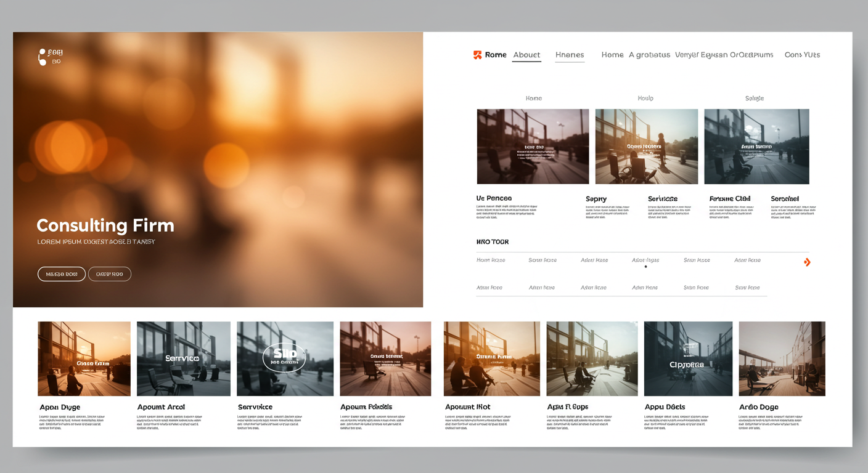Click the orange logo icon beside Rome

477,55
